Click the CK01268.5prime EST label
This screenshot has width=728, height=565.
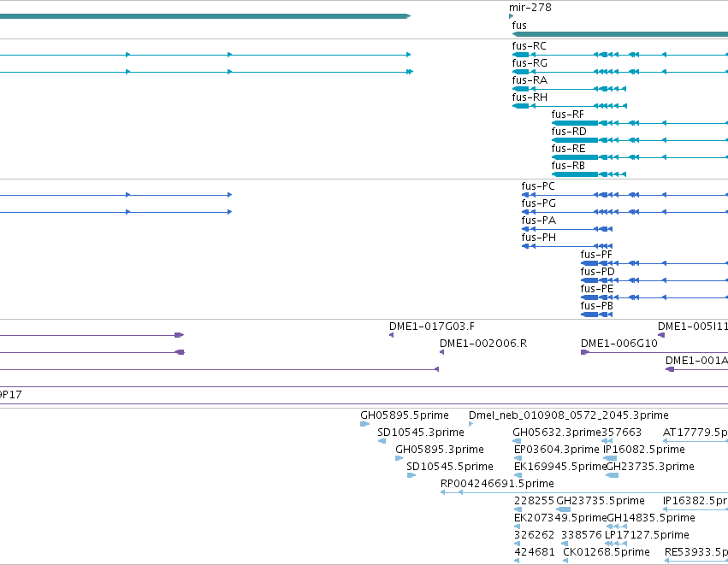(606, 552)
